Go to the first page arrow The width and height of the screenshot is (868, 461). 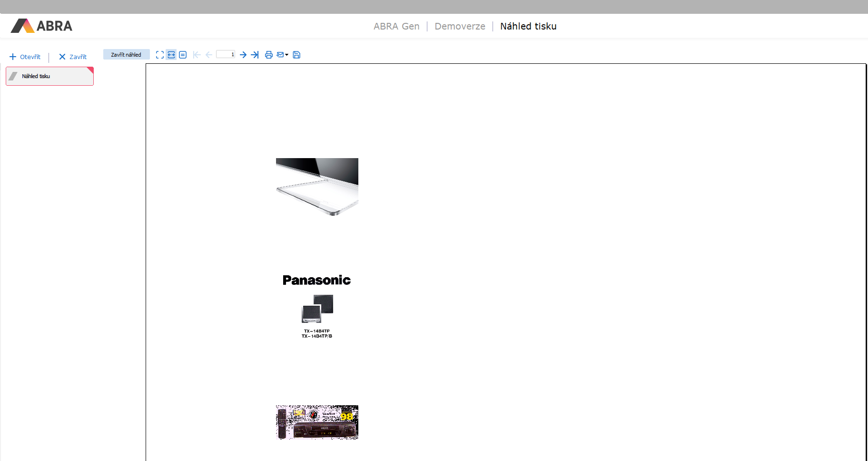coord(197,55)
